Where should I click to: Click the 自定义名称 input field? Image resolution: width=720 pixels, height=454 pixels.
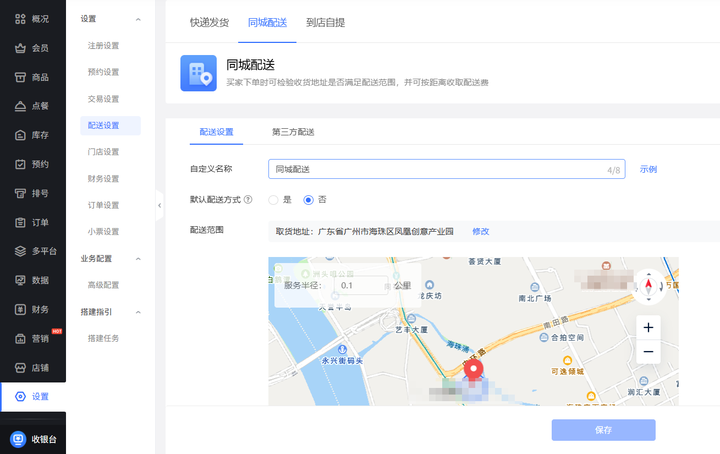(440, 170)
